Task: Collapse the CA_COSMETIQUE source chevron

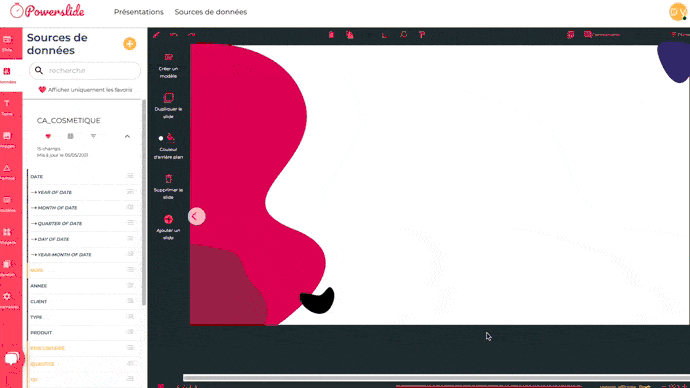Action: point(127,136)
